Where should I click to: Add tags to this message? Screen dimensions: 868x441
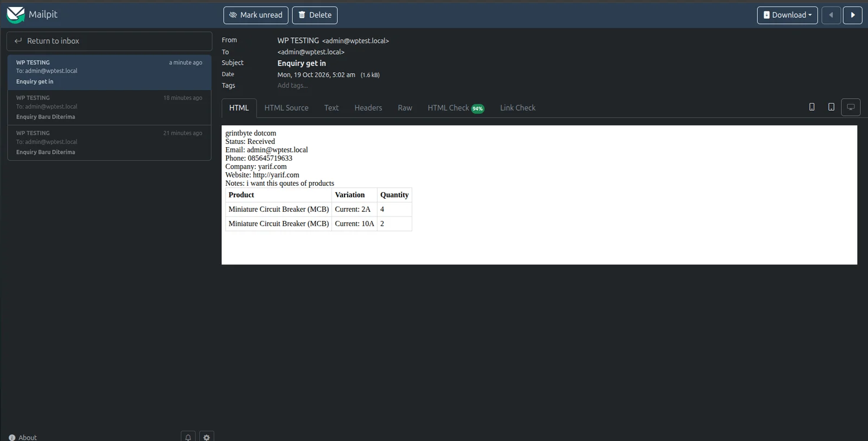point(292,86)
